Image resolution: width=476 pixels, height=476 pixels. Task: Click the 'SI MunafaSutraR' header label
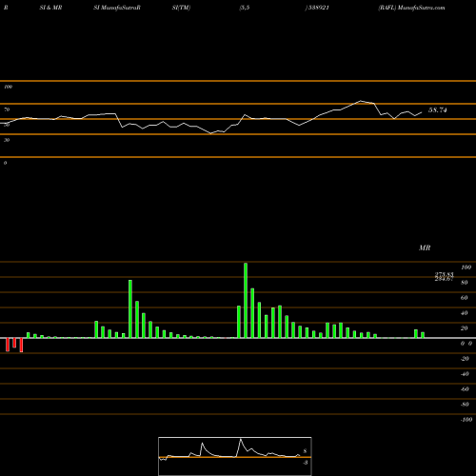(x=117, y=8)
